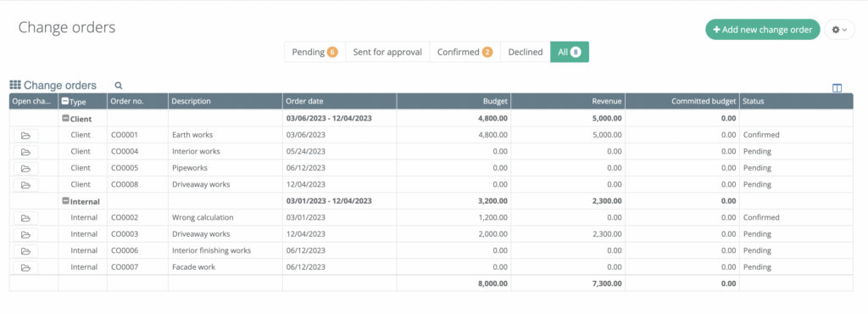Click the Interior works description
Screen dimensions: 868x314
(x=196, y=151)
